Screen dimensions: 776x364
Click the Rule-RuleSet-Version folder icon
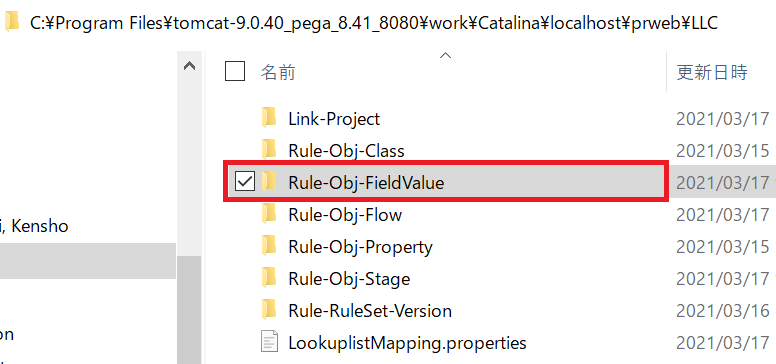[x=269, y=311]
